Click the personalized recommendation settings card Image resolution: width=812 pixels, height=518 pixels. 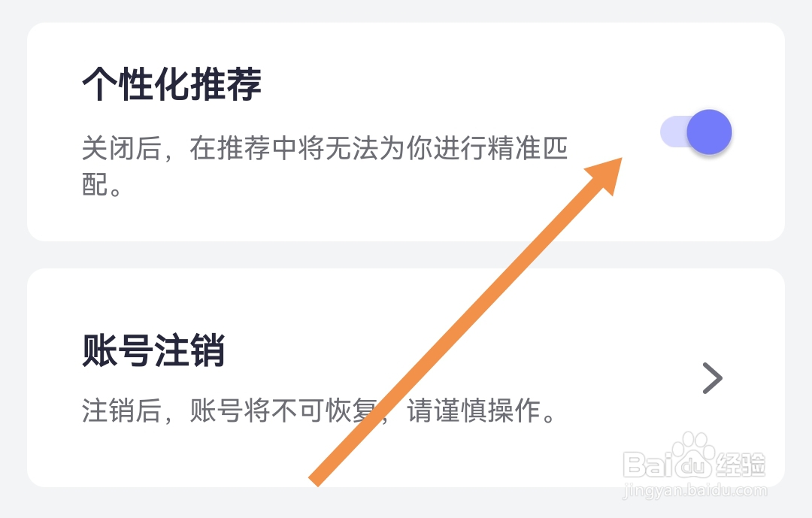click(406, 132)
